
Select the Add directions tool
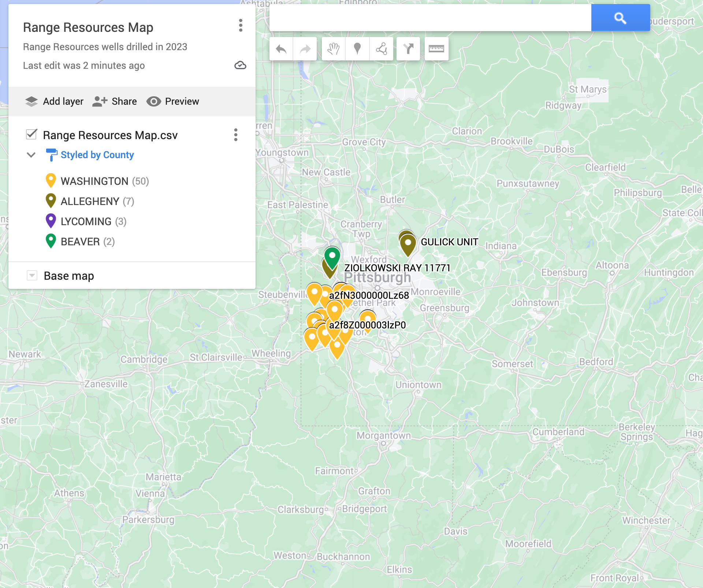point(408,49)
